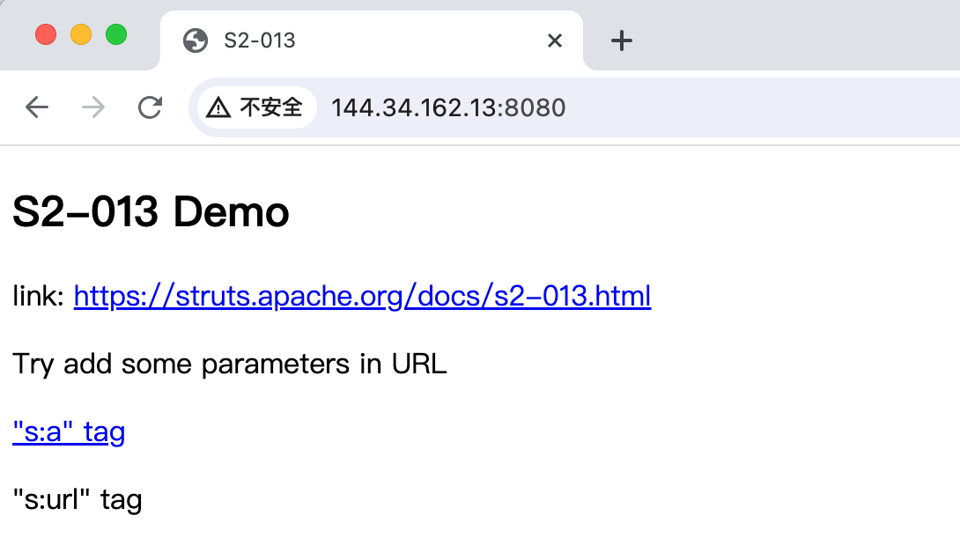Click the empty tab strip area beside new tab
The image size is (960, 560).
click(x=793, y=35)
